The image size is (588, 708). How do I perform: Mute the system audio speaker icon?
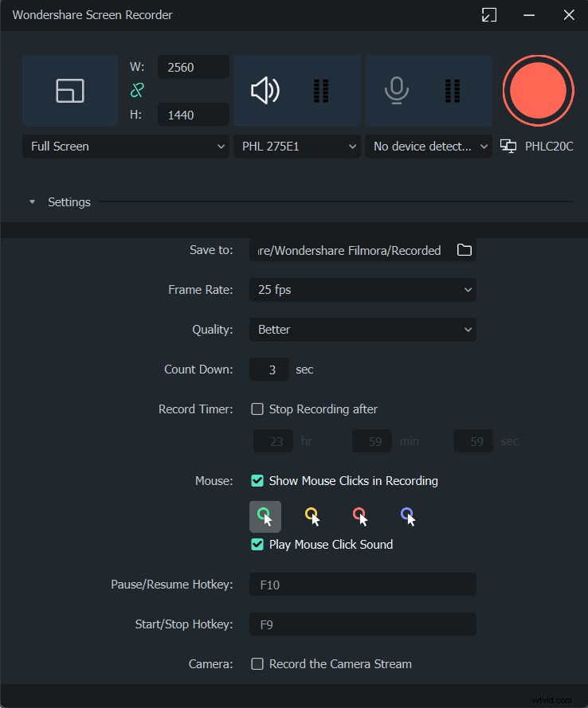click(x=265, y=91)
